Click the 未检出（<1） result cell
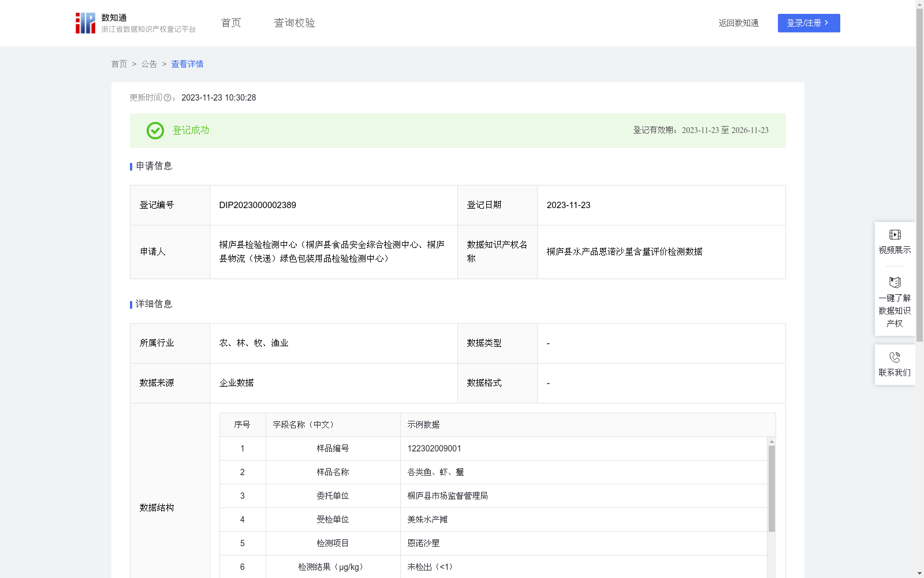Image resolution: width=924 pixels, height=578 pixels. tap(432, 567)
